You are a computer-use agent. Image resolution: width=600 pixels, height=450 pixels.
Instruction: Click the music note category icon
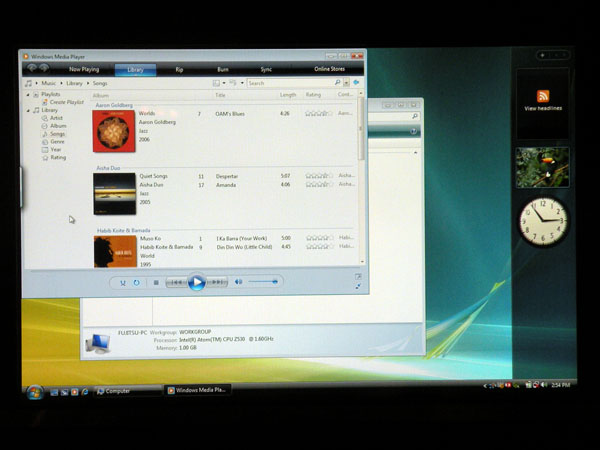click(x=28, y=83)
